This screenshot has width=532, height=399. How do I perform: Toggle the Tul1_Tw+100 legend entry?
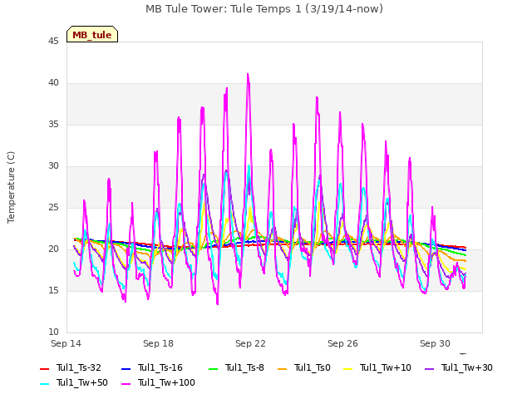click(x=158, y=382)
